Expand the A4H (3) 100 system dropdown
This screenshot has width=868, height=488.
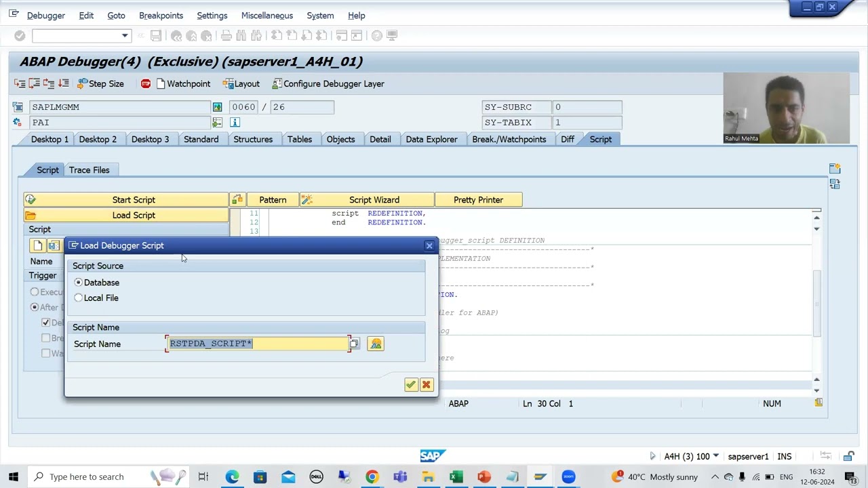pyautogui.click(x=715, y=457)
